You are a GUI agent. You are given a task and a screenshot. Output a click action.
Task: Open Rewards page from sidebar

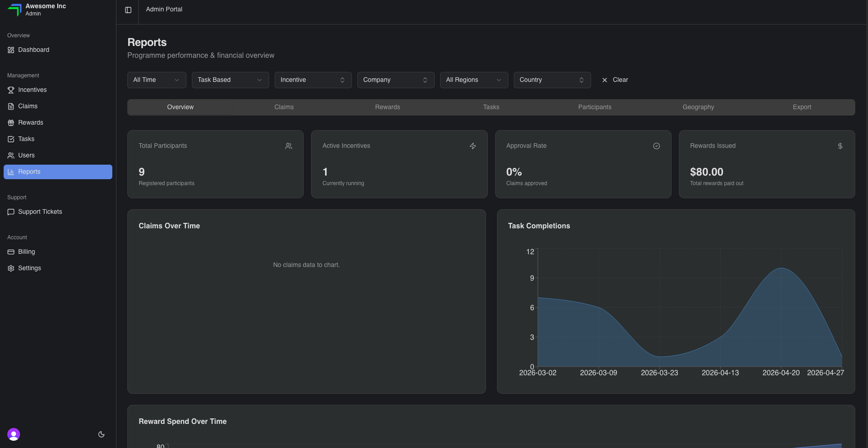[x=58, y=123]
